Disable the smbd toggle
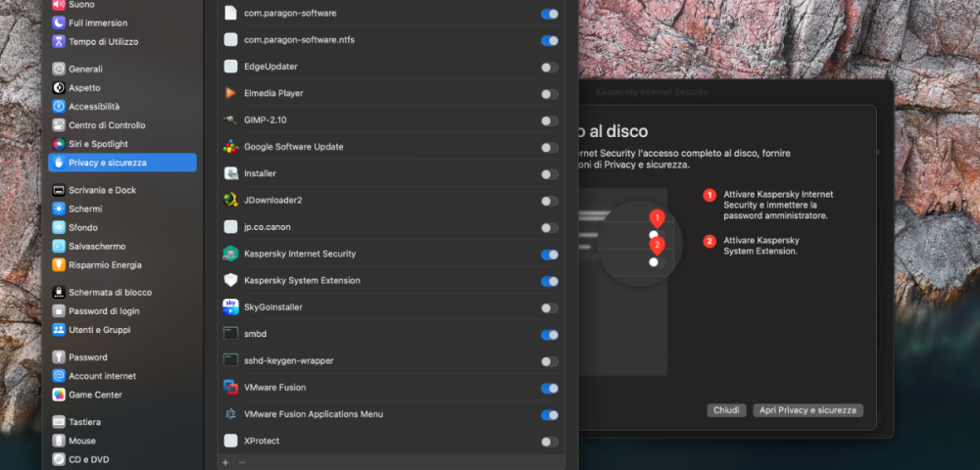This screenshot has width=980, height=470. (550, 335)
